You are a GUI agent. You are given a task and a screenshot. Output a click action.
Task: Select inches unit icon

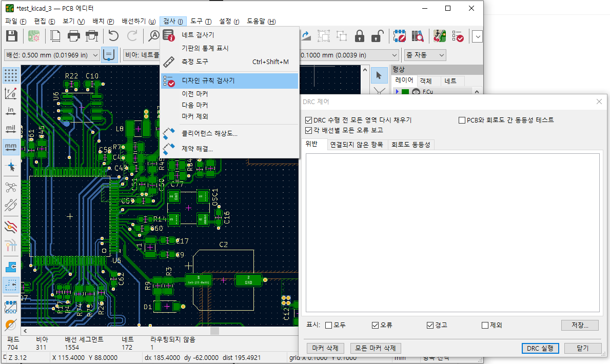(x=11, y=111)
